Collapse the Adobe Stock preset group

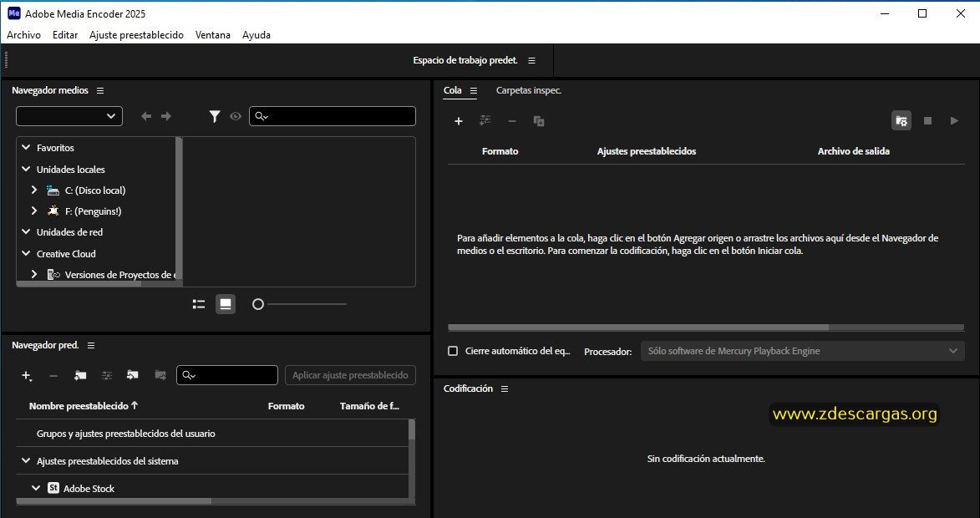36,488
